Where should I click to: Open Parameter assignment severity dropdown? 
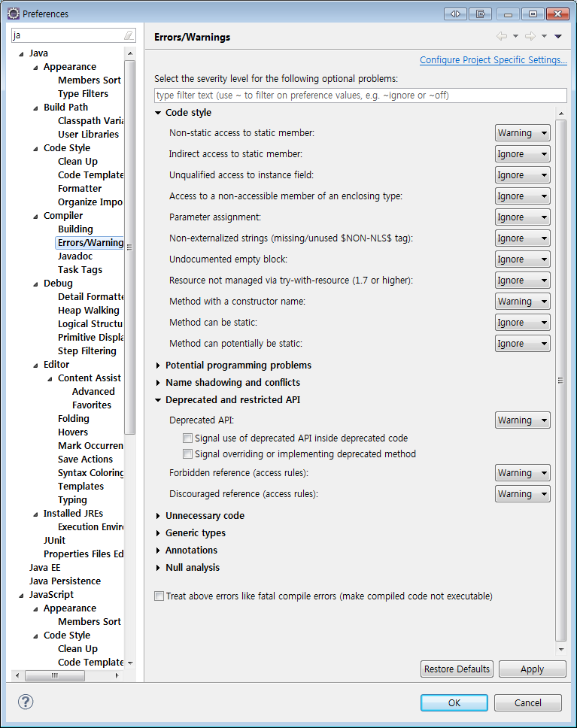pos(523,217)
